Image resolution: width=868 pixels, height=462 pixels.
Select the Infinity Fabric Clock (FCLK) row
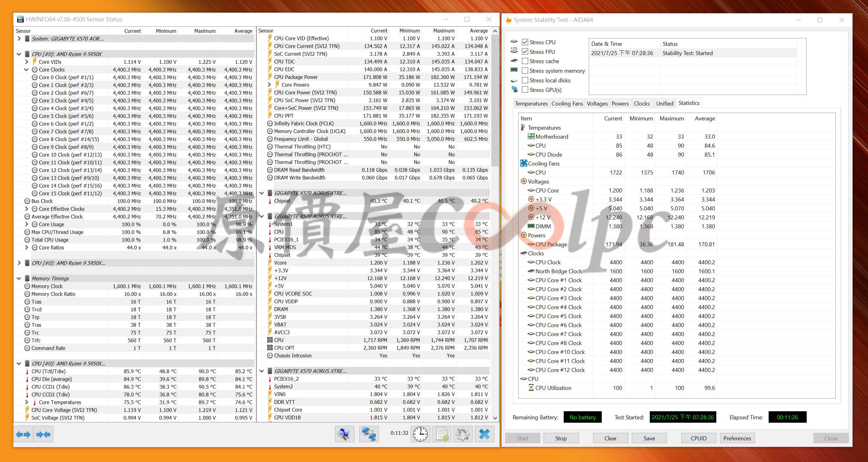(373, 123)
